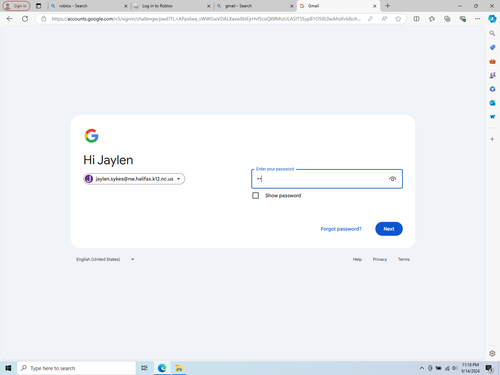Image resolution: width=500 pixels, height=375 pixels.
Task: Open the sidebar Games icon
Action: point(492,75)
